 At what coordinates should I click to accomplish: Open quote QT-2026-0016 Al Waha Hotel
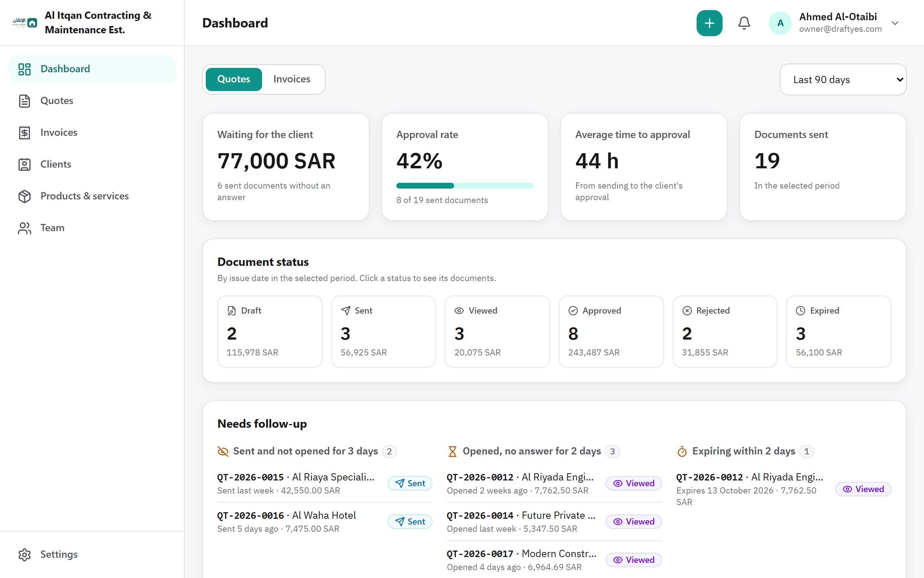[x=324, y=522]
